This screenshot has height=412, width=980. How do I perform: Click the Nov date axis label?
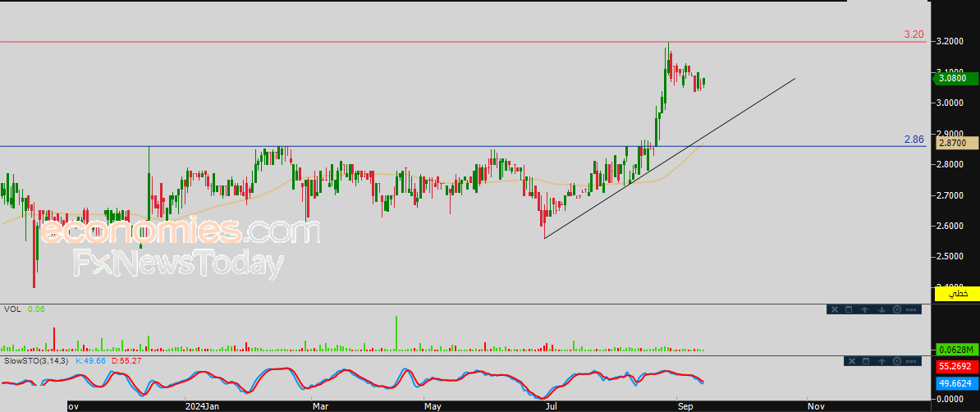pos(815,406)
